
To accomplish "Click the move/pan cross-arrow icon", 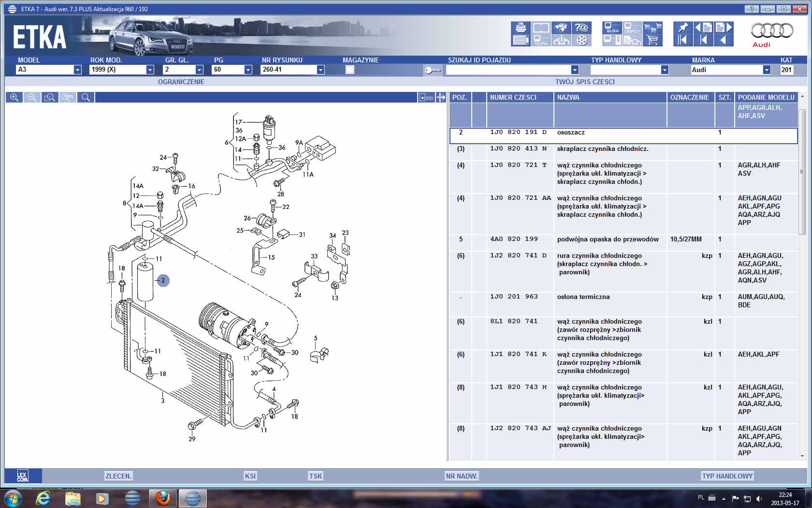I will [441, 97].
